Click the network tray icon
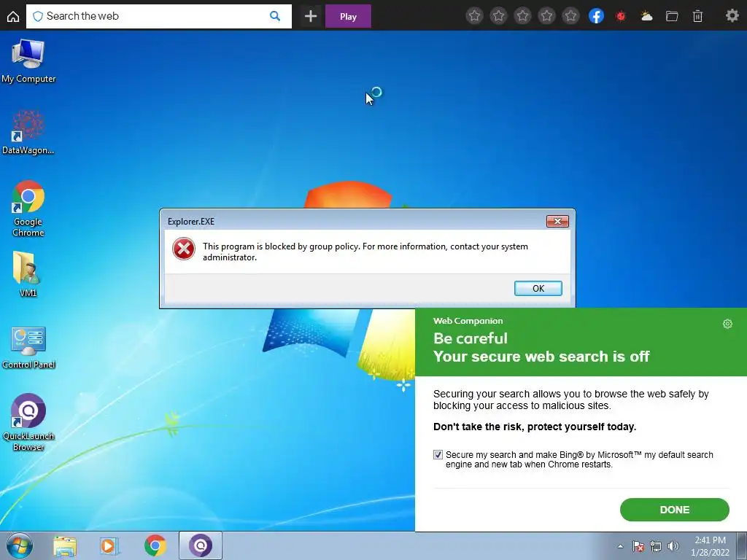This screenshot has height=560, width=747. 656,546
